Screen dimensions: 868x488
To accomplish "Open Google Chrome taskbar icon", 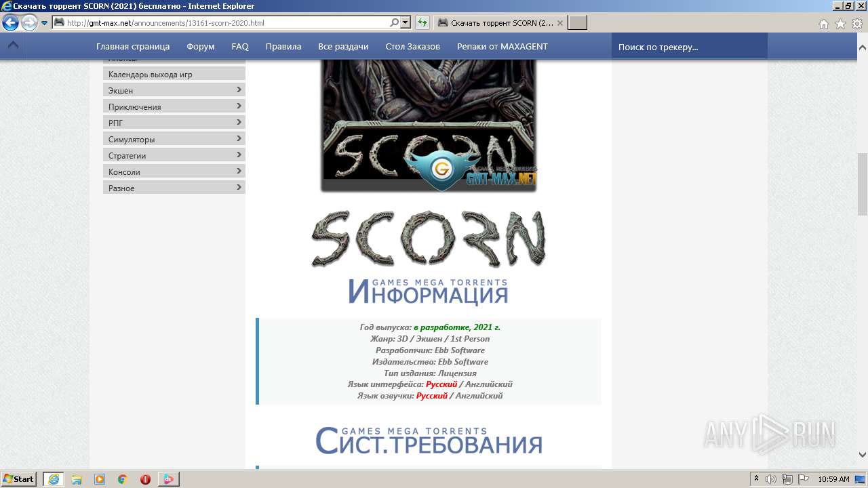I will 123,479.
